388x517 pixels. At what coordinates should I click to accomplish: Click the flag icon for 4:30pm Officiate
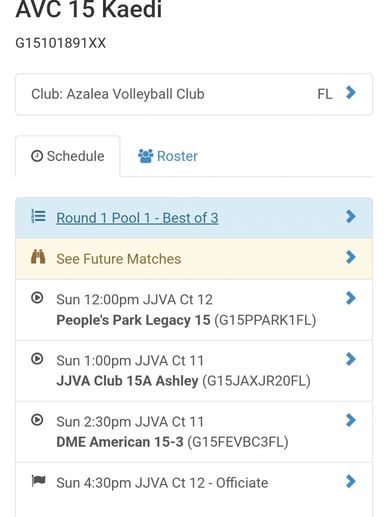coord(38,481)
